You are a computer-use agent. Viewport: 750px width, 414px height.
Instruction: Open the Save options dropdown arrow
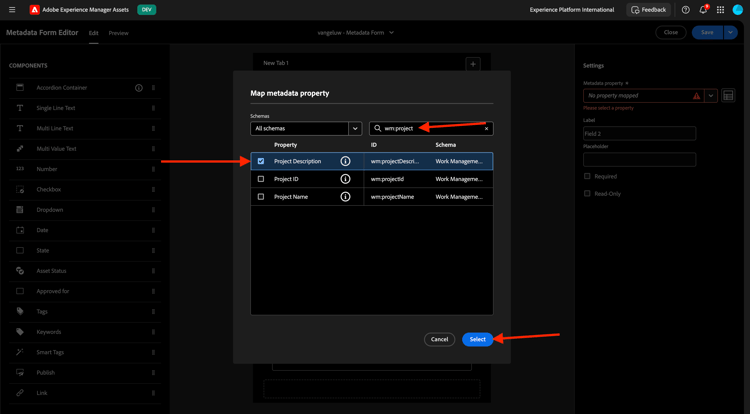(x=730, y=33)
